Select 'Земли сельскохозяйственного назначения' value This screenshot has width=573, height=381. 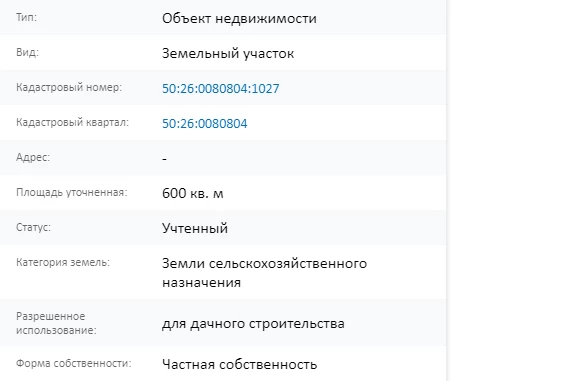tap(264, 273)
